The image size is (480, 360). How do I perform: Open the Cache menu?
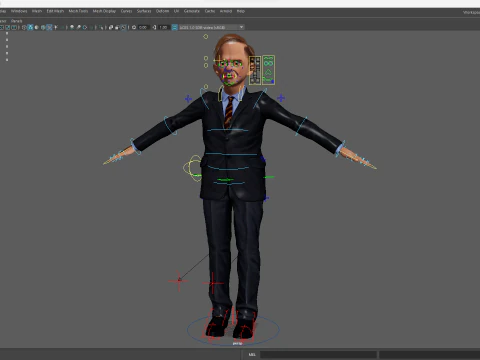tap(210, 11)
